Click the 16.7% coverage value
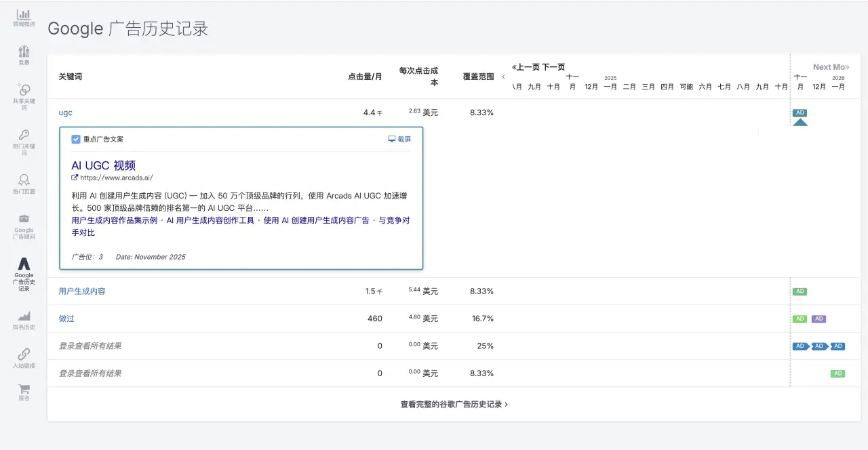868x450 pixels. [x=483, y=319]
